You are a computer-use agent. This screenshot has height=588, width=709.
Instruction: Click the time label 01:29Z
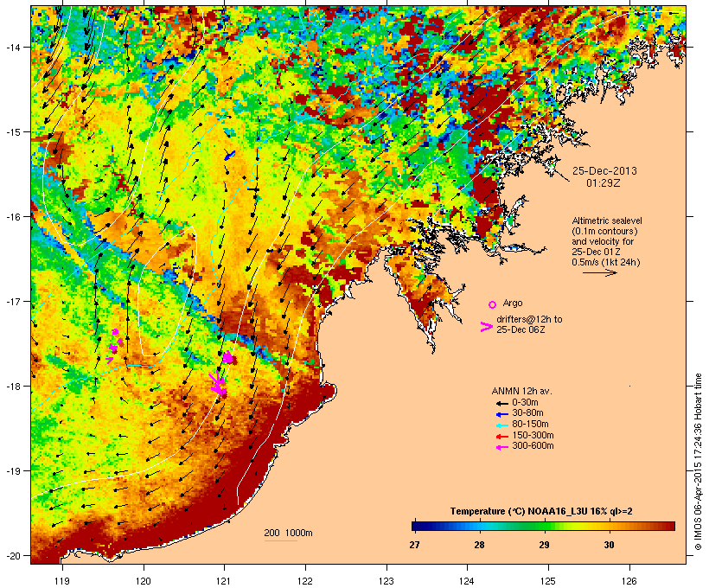(x=604, y=183)
